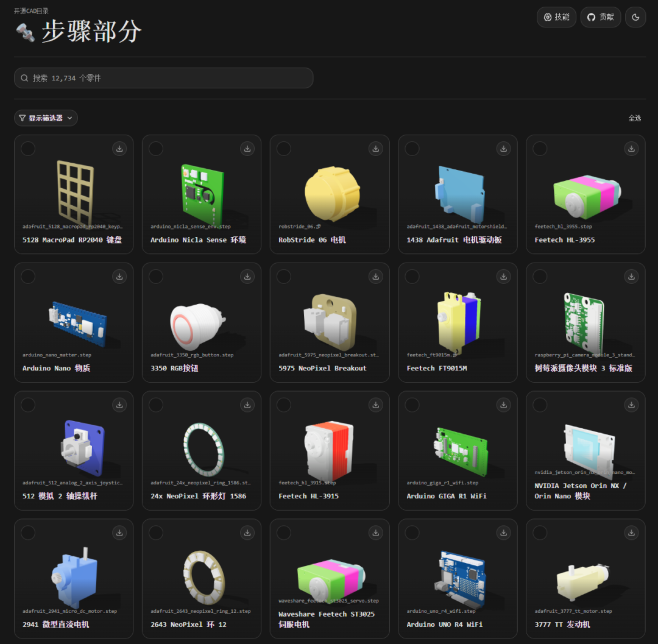Click the search magnifier icon

[24, 78]
